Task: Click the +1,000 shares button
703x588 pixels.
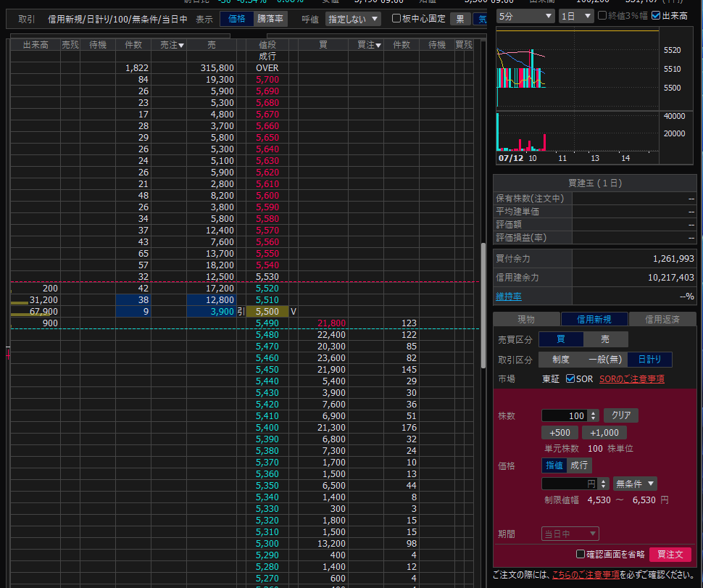Action: coord(604,432)
